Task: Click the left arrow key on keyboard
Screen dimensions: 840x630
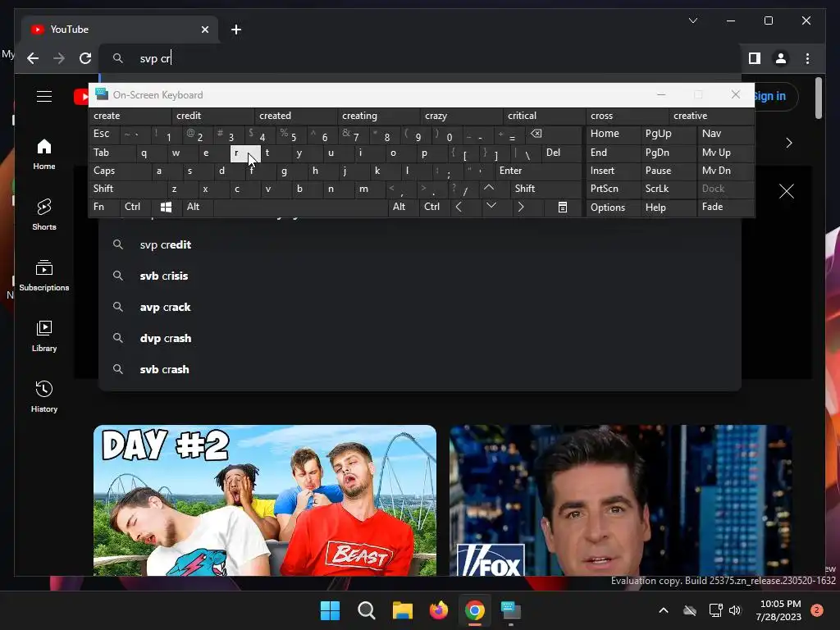Action: tap(459, 207)
